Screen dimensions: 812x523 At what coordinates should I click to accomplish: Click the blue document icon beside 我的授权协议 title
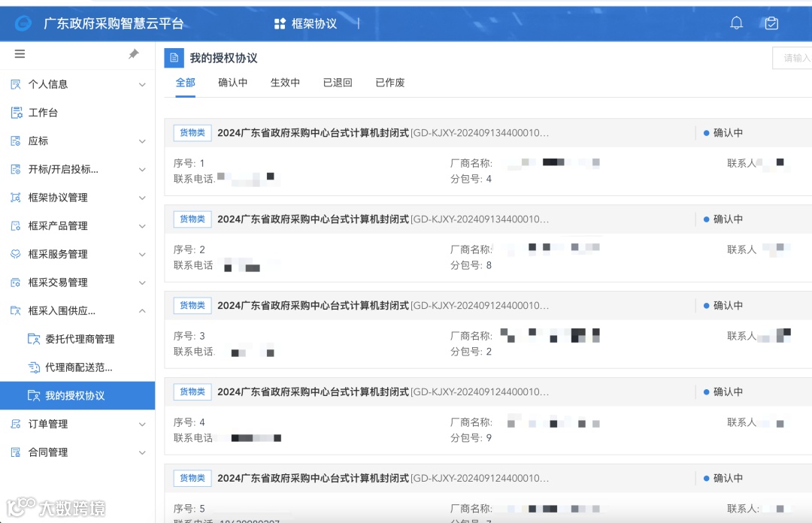pos(174,58)
